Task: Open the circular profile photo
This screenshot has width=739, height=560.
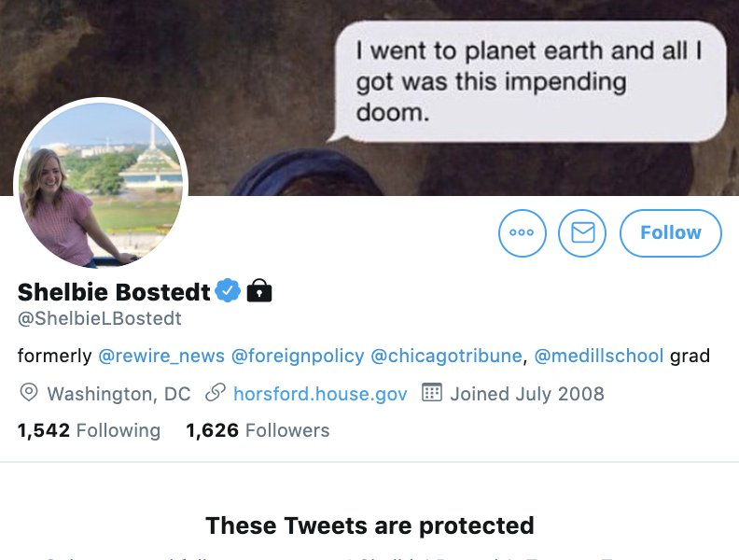Action: (101, 185)
